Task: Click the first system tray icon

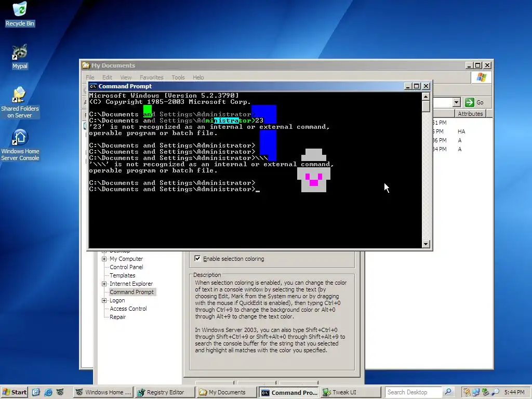Action: pyautogui.click(x=467, y=392)
